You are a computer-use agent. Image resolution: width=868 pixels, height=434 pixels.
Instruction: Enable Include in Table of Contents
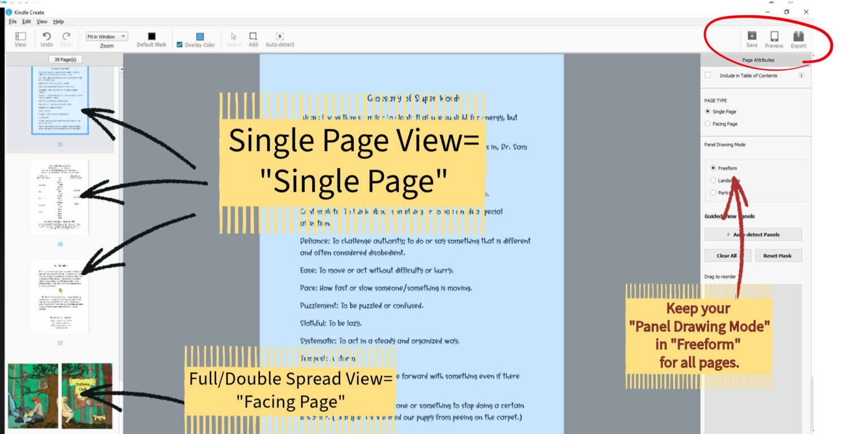[706, 75]
